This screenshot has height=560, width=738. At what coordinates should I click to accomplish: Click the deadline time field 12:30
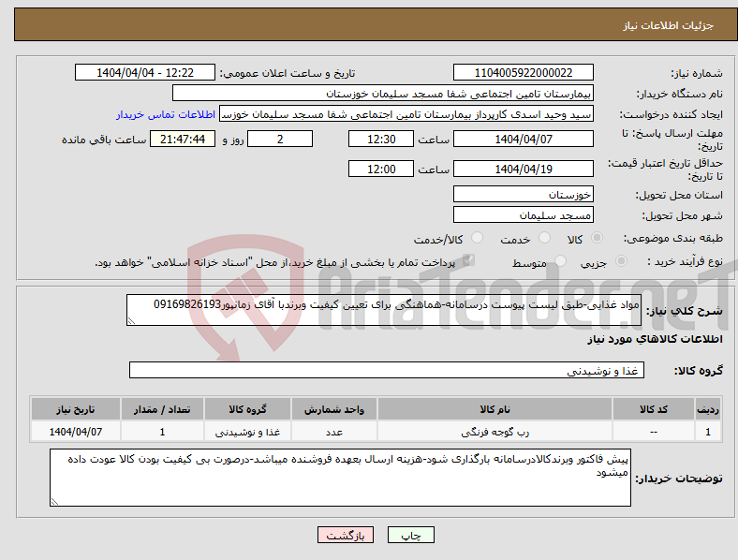pos(381,139)
